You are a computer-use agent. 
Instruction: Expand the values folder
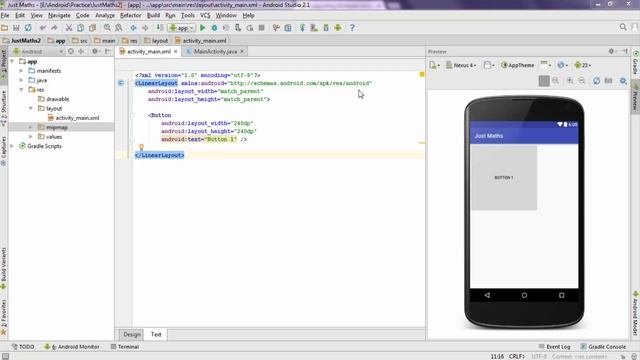[31, 137]
